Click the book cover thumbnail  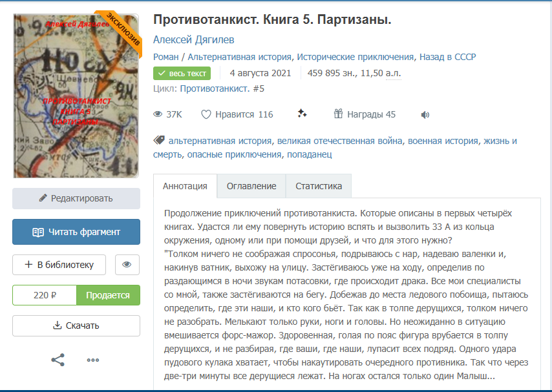(x=76, y=96)
